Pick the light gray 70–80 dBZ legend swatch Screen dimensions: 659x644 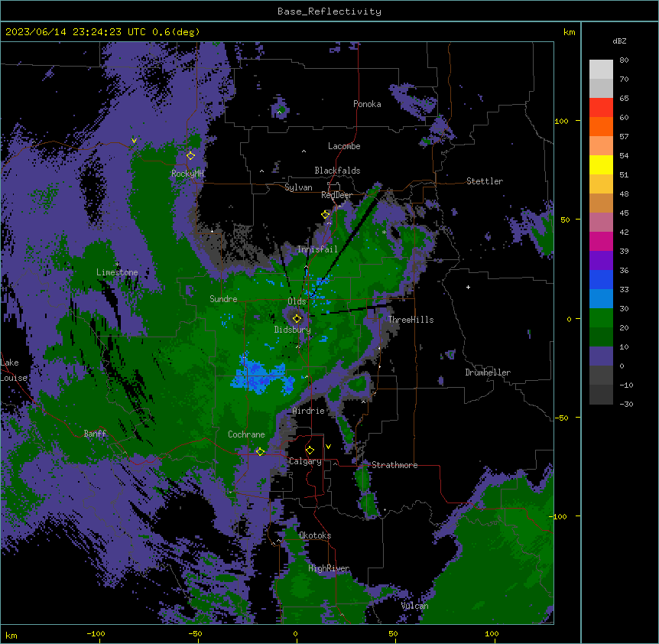[x=601, y=70]
